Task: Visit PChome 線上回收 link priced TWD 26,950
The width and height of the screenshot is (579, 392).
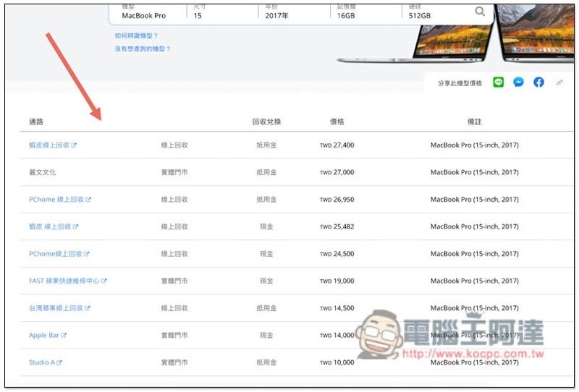Action: [x=56, y=200]
